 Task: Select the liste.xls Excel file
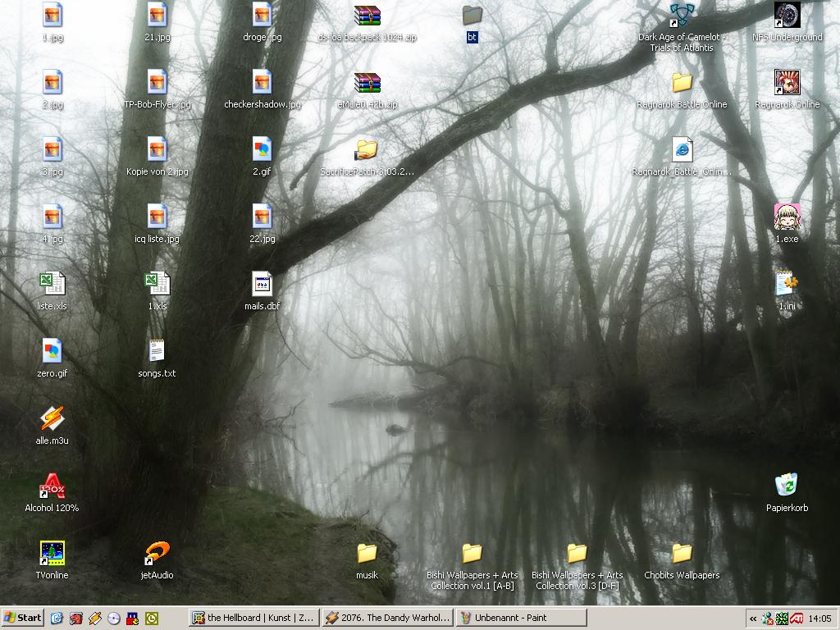tap(52, 285)
